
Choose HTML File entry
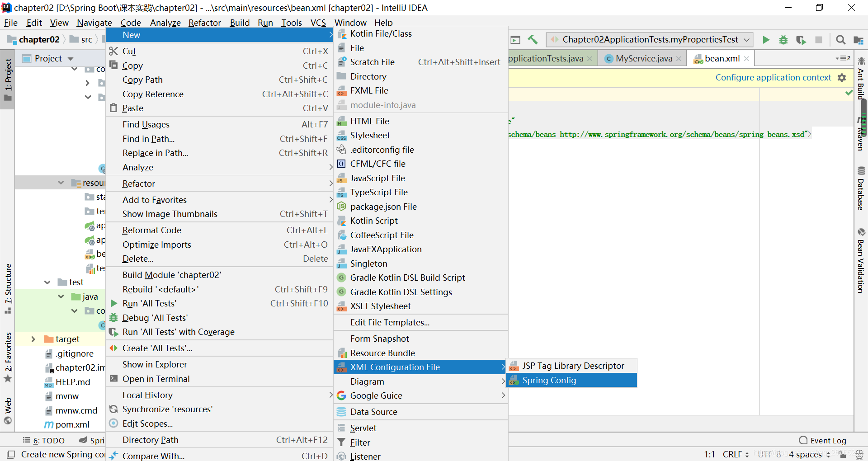click(420, 121)
